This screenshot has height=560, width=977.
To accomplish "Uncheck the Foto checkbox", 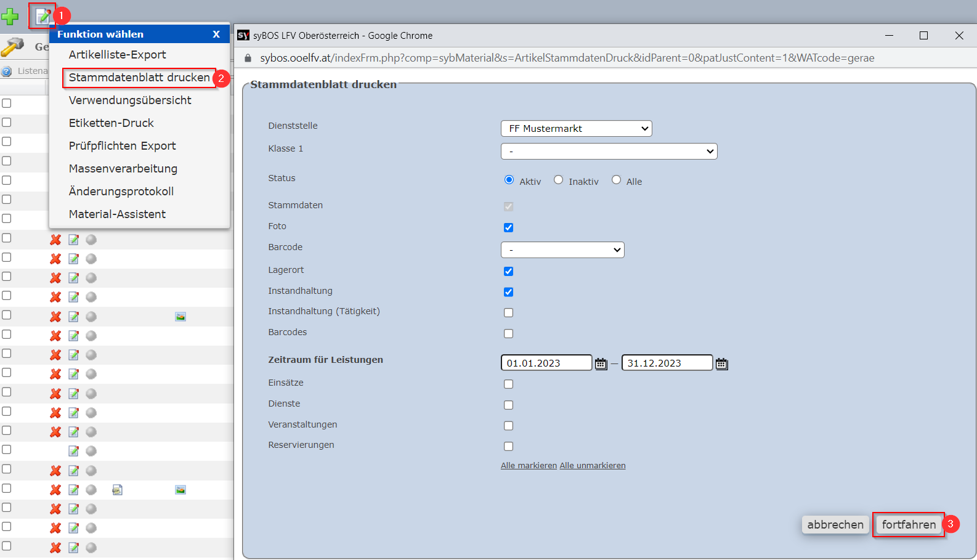I will tap(508, 227).
